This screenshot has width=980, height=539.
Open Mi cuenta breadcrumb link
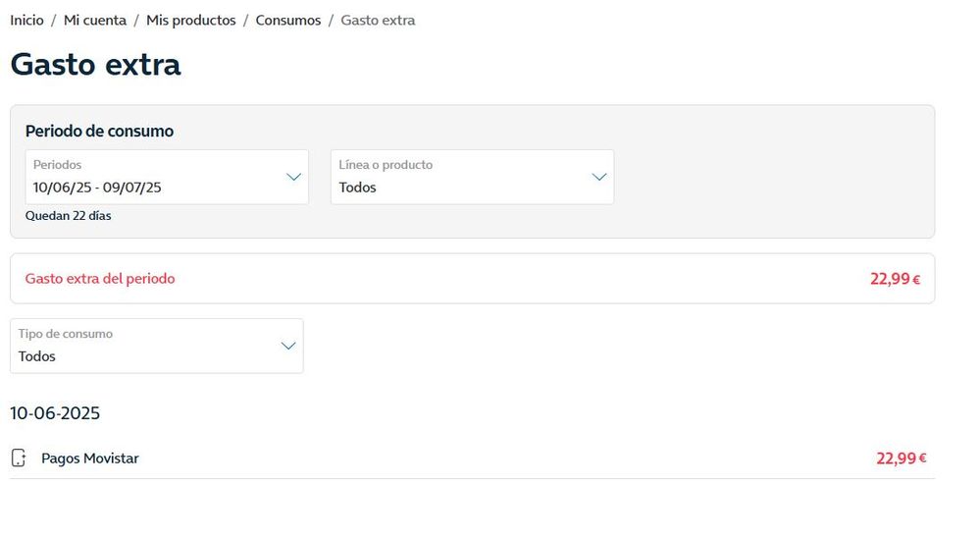pos(95,21)
